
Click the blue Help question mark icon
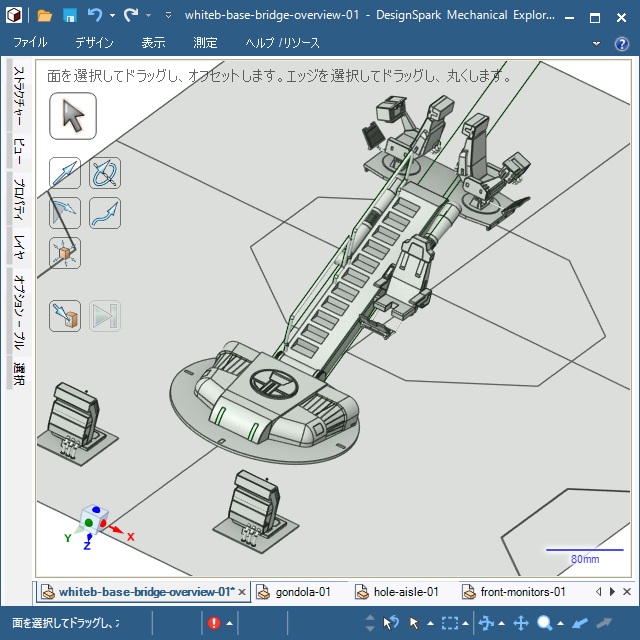pyautogui.click(x=622, y=43)
